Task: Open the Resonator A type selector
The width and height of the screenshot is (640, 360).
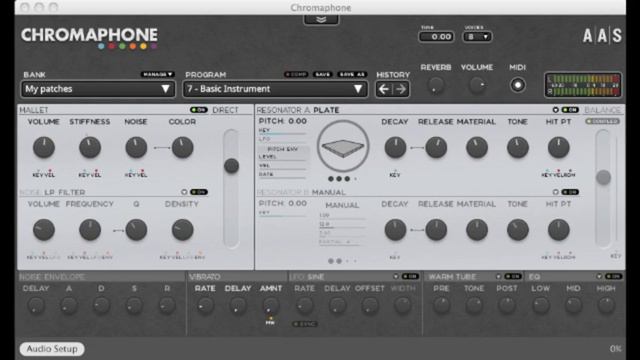Action: (x=555, y=110)
